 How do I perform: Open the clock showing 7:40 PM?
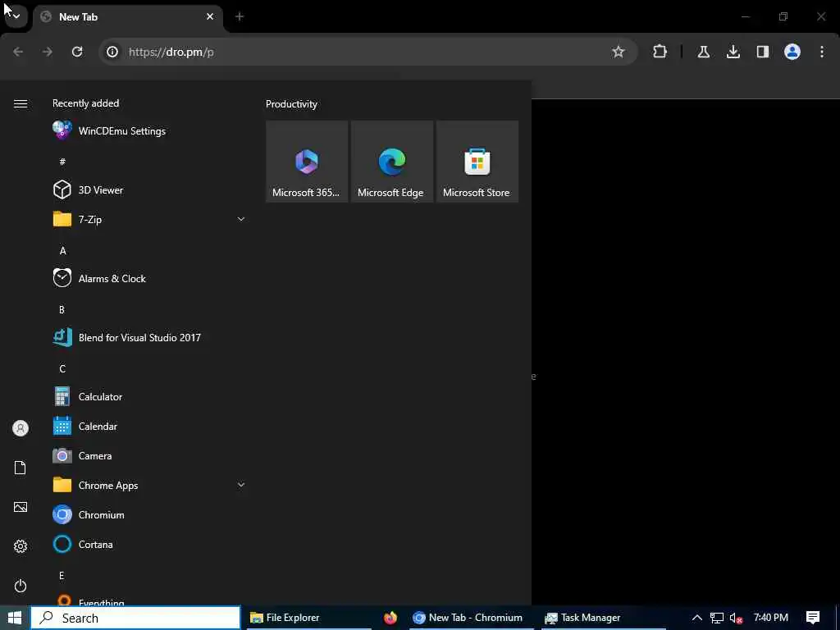771,618
